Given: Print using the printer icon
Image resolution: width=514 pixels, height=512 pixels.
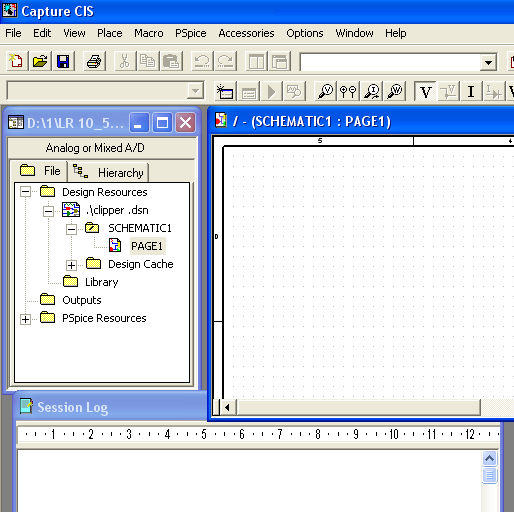Looking at the screenshot, I should pos(94,61).
